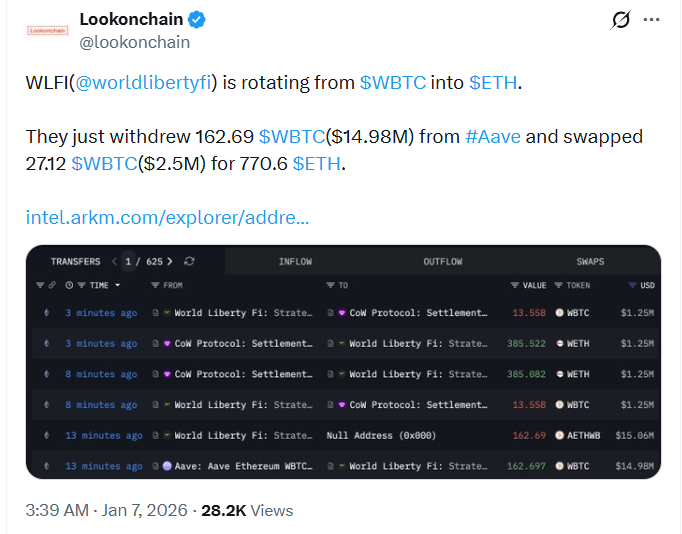Open the FROM column filter
682x534 pixels.
click(155, 286)
